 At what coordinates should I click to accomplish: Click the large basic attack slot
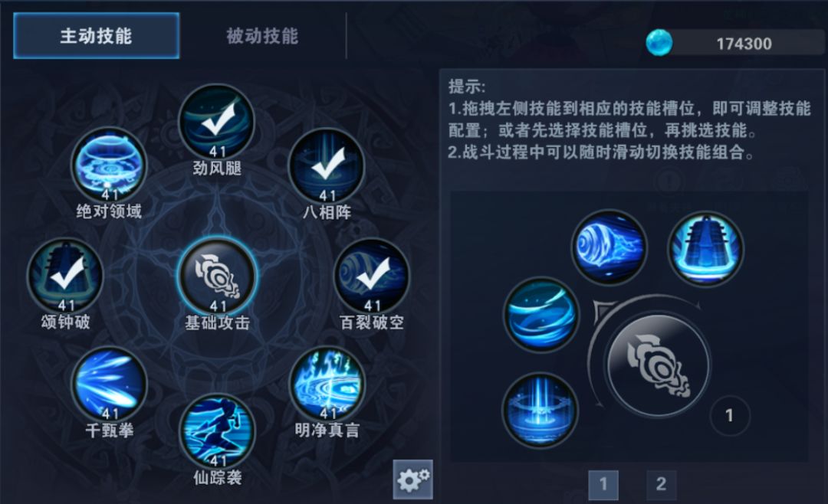click(x=658, y=364)
